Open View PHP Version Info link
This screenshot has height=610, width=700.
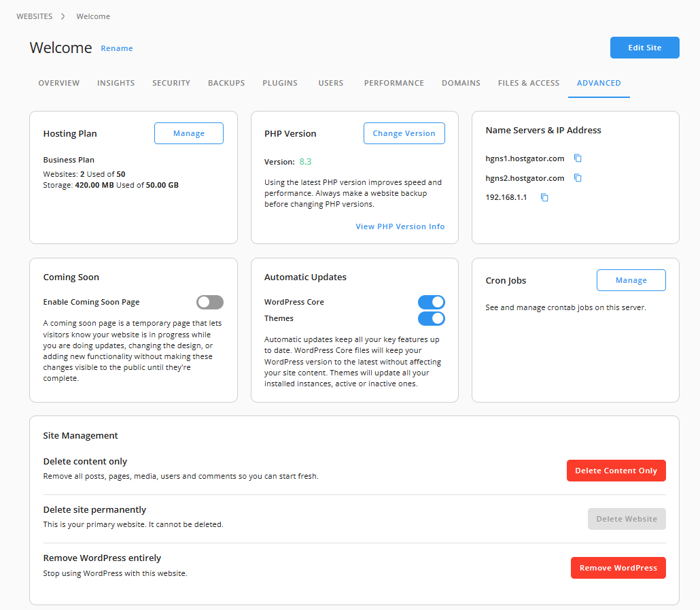click(x=400, y=226)
